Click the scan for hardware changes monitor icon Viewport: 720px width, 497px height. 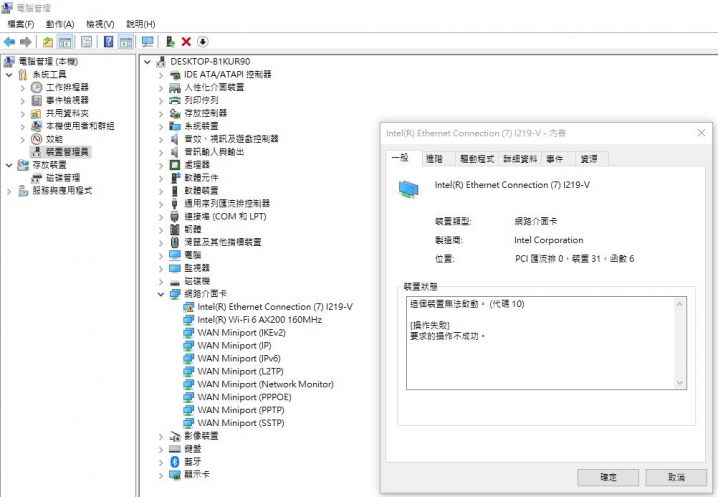coord(147,42)
